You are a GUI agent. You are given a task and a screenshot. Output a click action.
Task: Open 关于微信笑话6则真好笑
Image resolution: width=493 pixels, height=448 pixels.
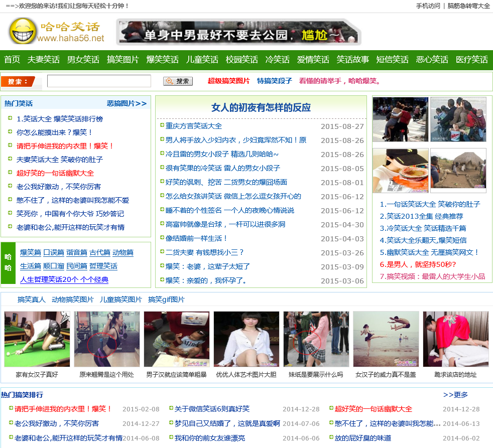[x=212, y=409]
